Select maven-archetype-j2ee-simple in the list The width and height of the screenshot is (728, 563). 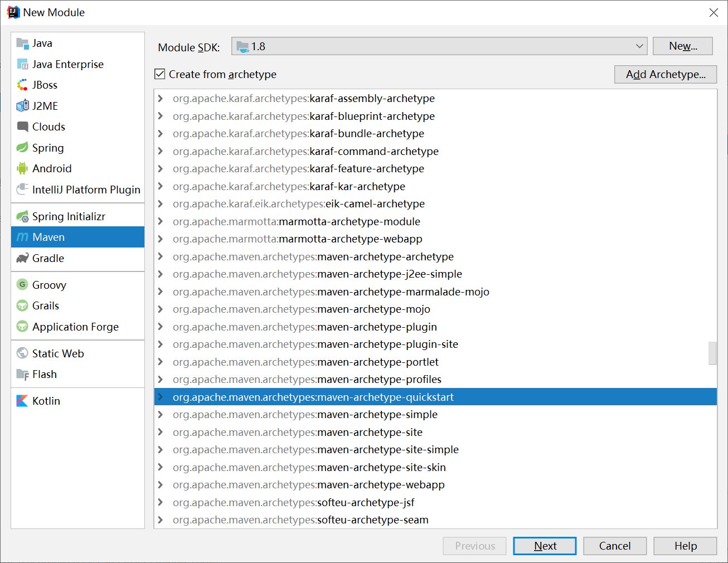pyautogui.click(x=435, y=274)
